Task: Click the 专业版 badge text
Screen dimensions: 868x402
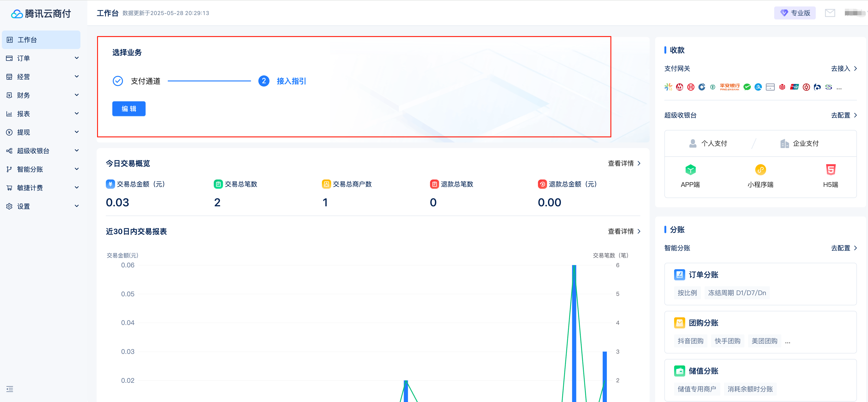Action: tap(800, 13)
